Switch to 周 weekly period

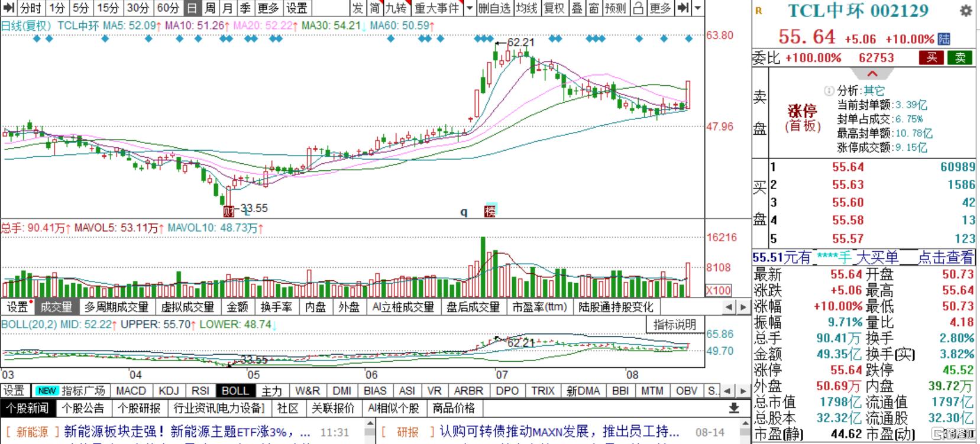pos(210,8)
